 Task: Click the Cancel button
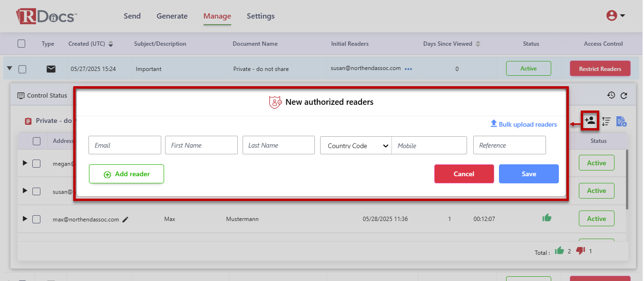(x=464, y=174)
